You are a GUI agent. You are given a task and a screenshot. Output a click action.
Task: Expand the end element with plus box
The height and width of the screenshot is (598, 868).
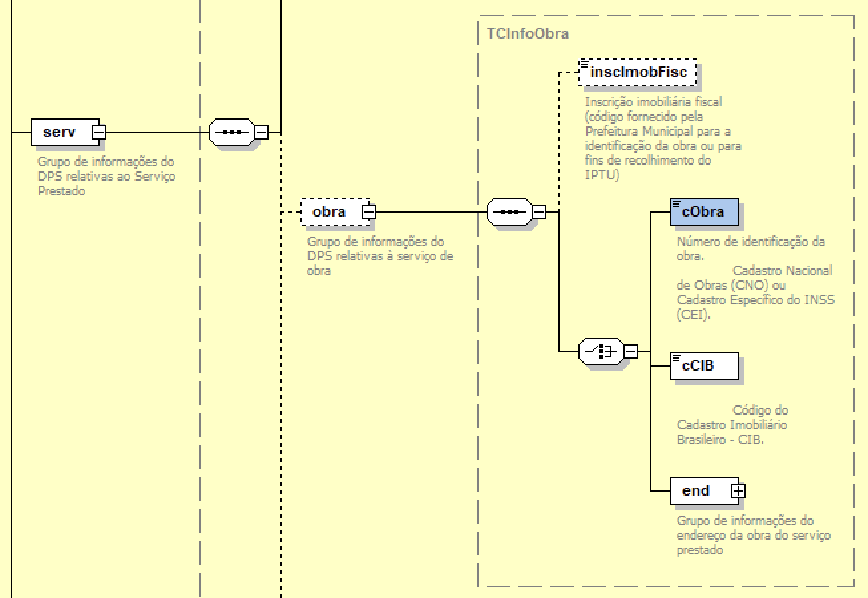[x=738, y=491]
